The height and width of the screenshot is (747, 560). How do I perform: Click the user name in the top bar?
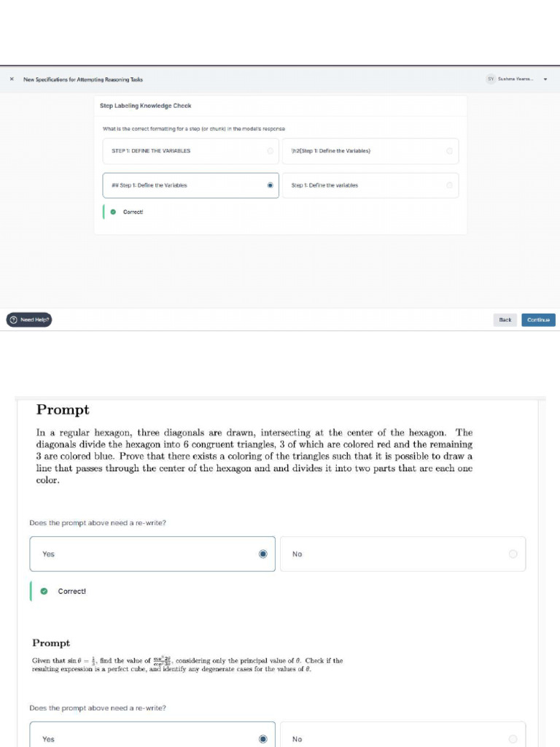(516, 80)
